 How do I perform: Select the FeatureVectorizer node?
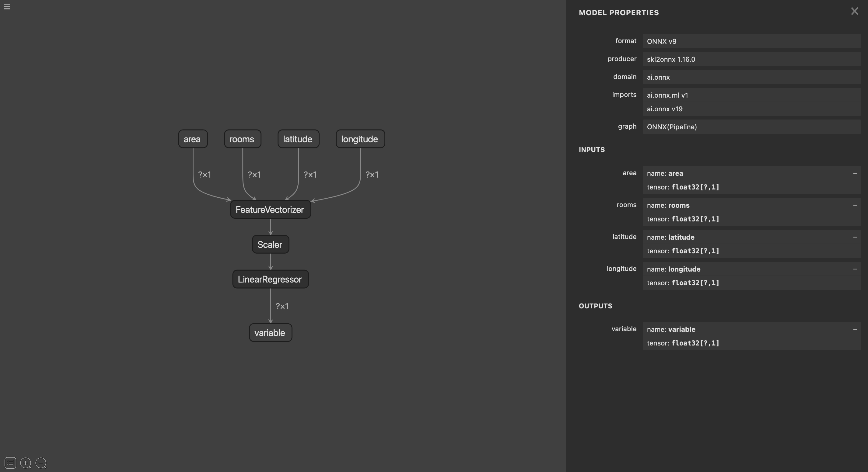click(x=270, y=210)
